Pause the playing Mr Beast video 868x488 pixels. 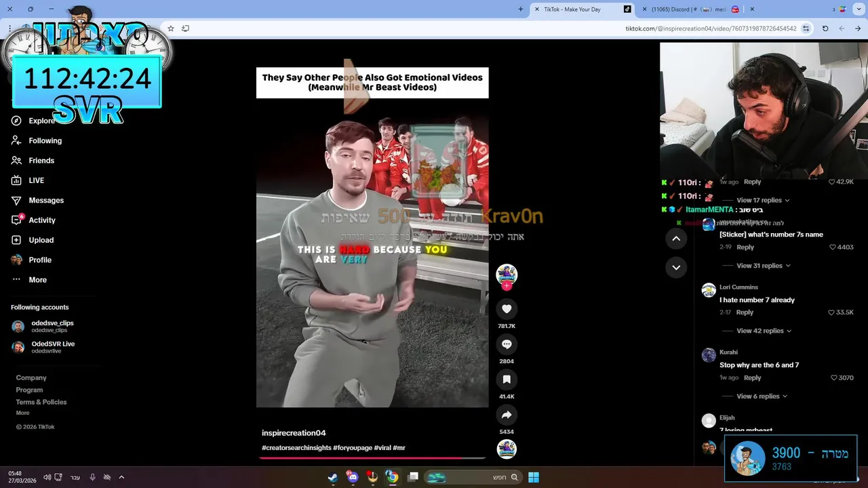coord(372,237)
